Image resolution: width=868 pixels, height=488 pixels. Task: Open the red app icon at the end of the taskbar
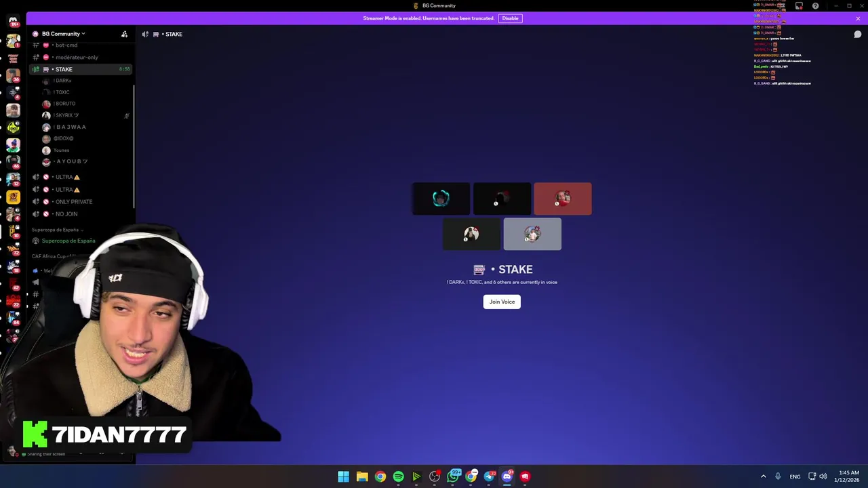[525, 476]
